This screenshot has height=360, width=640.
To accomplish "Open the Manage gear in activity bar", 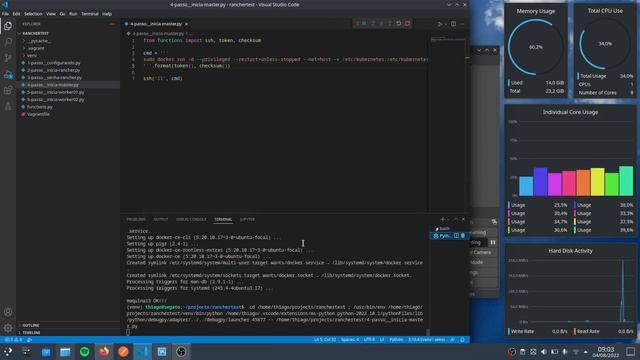I will click(x=8, y=328).
